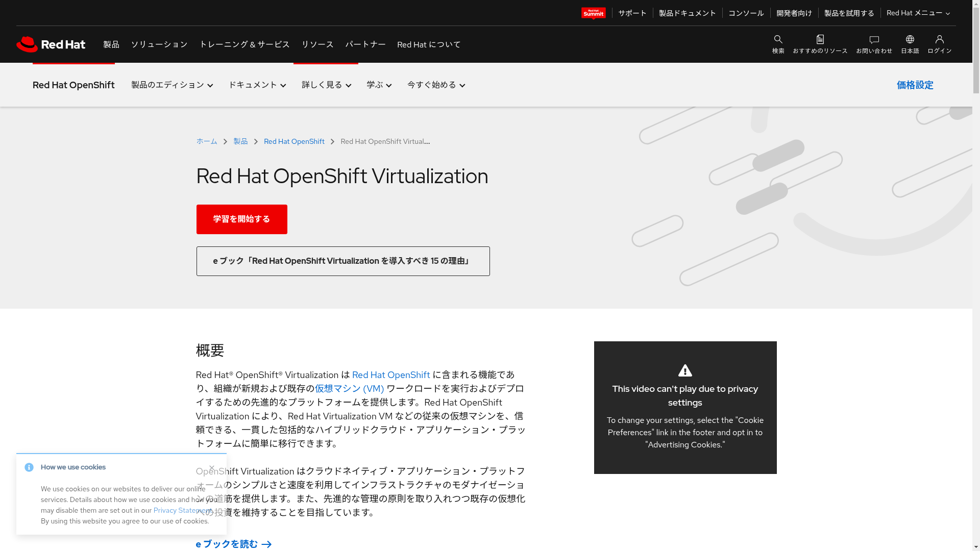Image resolution: width=980 pixels, height=551 pixels.
Task: Click the e ブックを読む arrow link
Action: [x=234, y=544]
